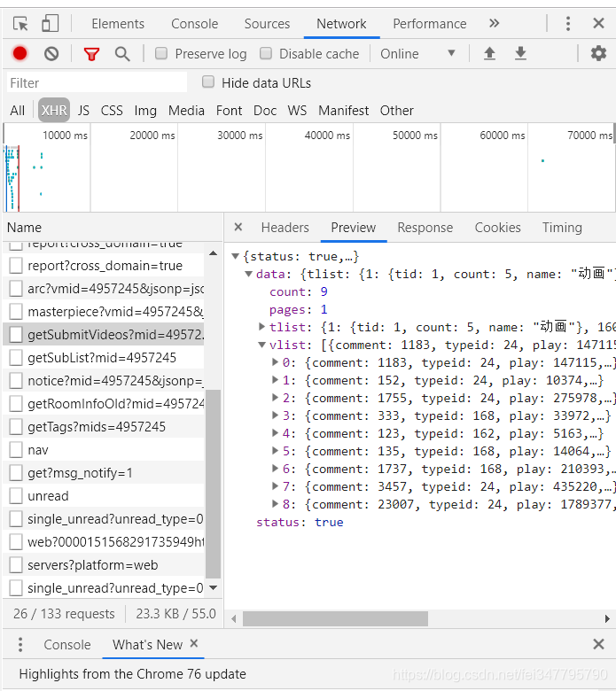Filter requests by JS type

point(83,110)
